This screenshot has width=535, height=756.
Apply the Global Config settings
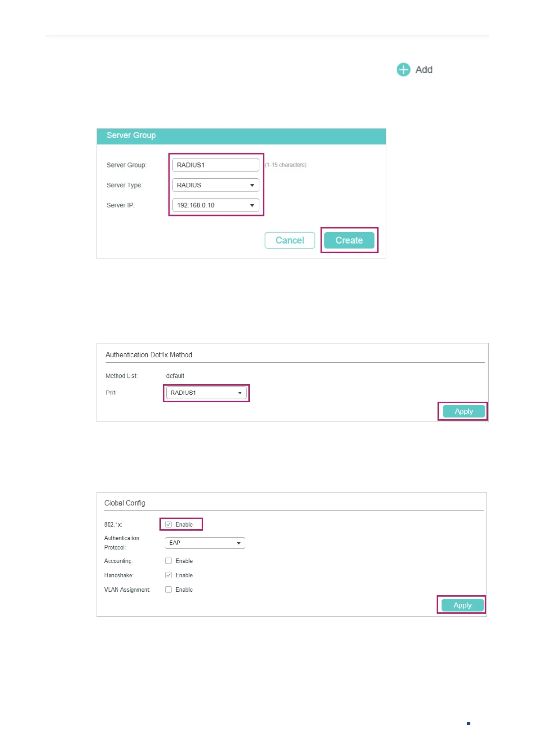(462, 605)
